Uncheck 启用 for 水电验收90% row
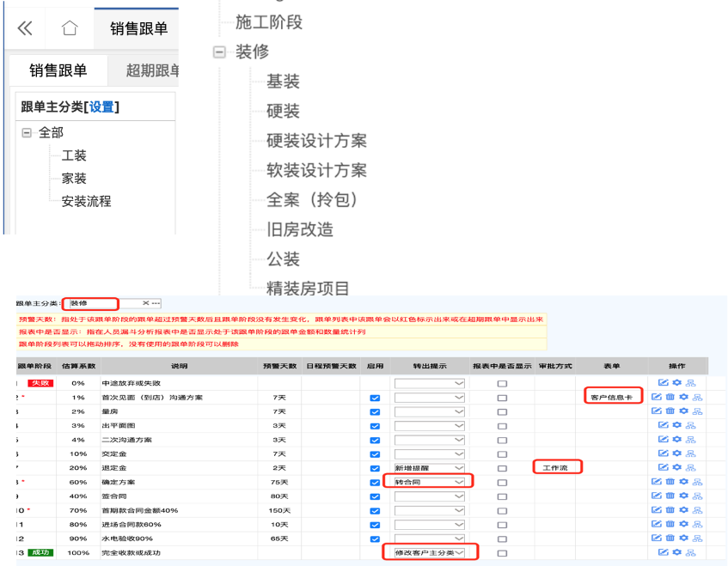 374,539
